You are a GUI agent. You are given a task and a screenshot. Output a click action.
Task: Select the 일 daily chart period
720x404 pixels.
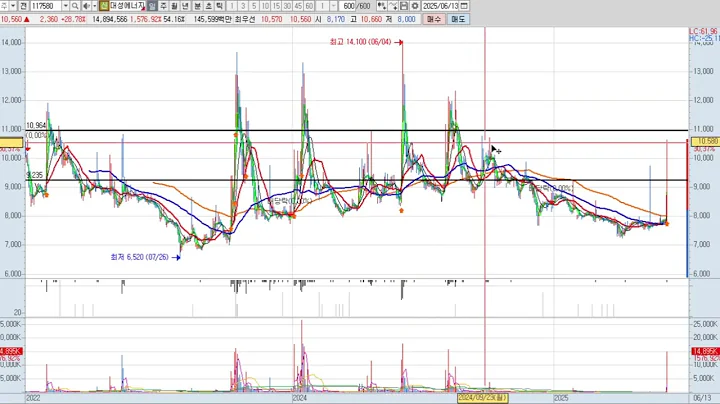coord(152,6)
